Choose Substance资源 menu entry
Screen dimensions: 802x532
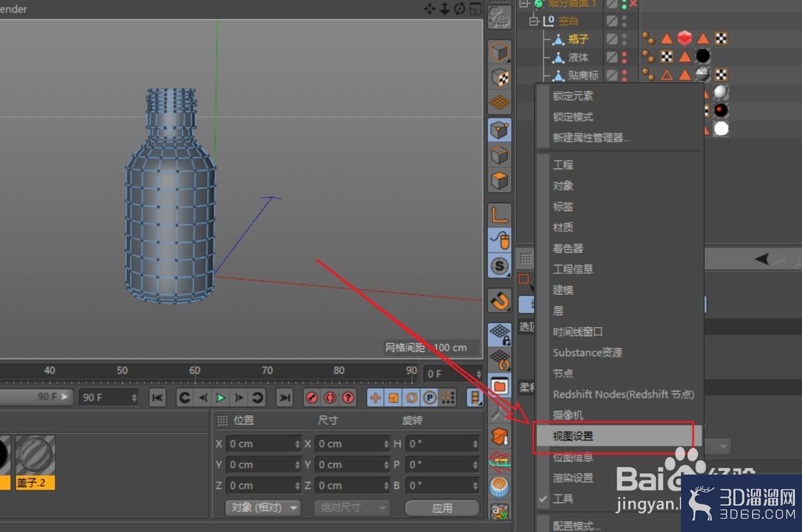pos(587,352)
